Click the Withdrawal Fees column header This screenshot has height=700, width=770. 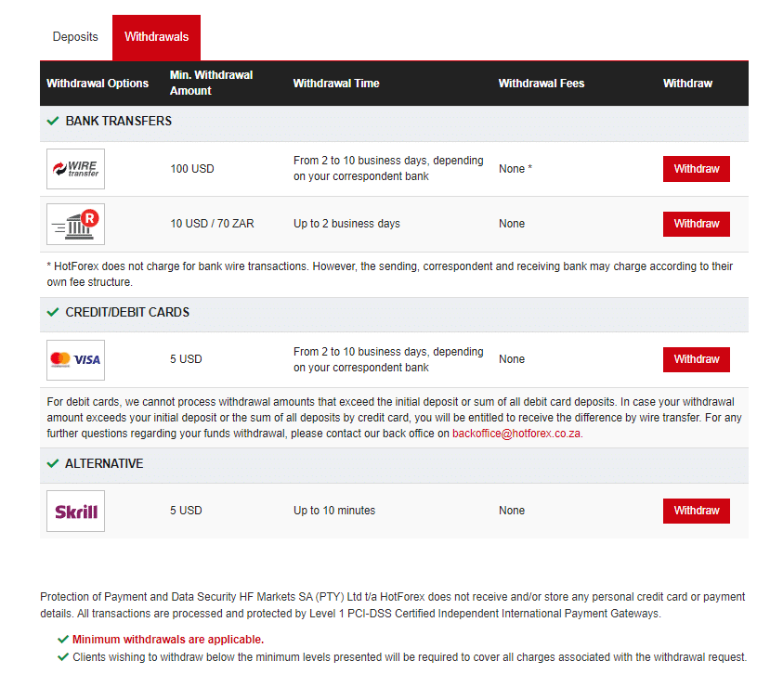(x=542, y=84)
